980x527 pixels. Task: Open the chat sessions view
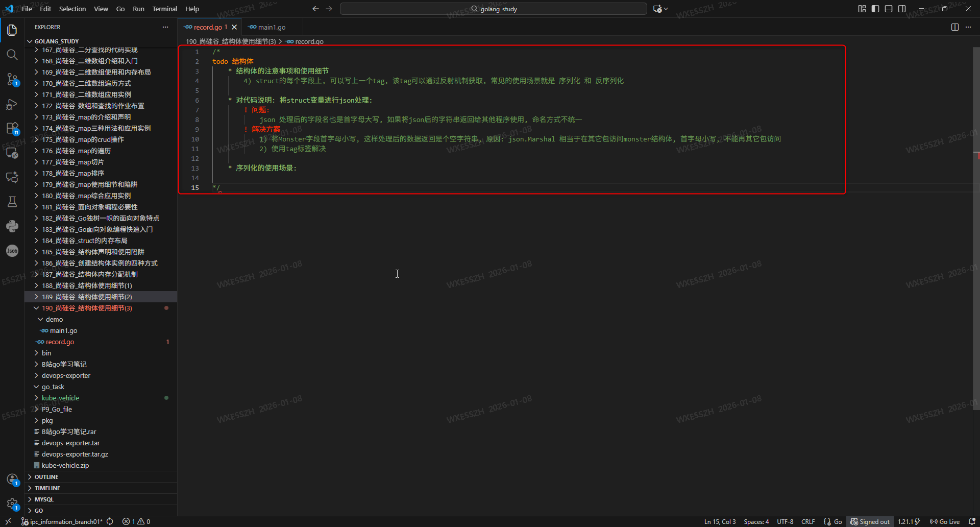[12, 177]
